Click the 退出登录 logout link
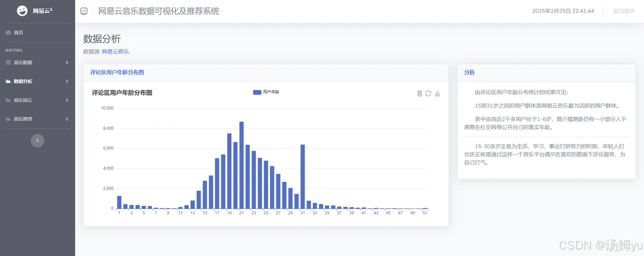Image resolution: width=644 pixels, height=256 pixels. click(624, 11)
